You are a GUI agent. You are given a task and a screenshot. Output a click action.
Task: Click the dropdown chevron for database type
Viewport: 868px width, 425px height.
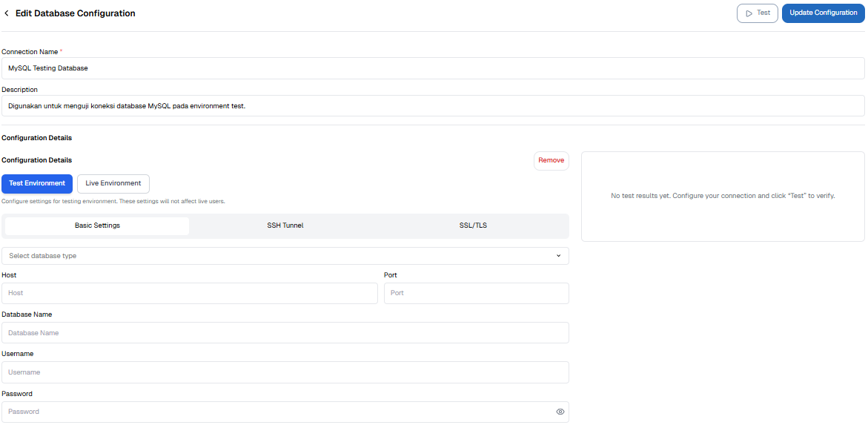tap(558, 256)
